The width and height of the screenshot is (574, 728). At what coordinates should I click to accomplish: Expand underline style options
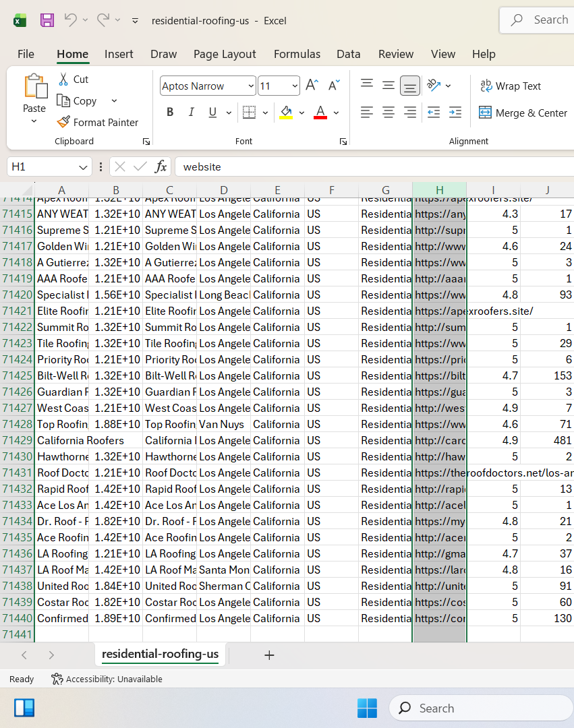(229, 113)
